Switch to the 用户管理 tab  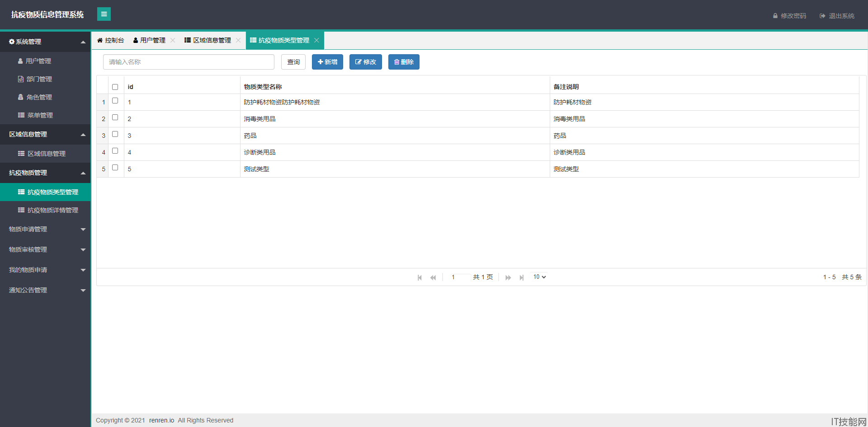153,40
